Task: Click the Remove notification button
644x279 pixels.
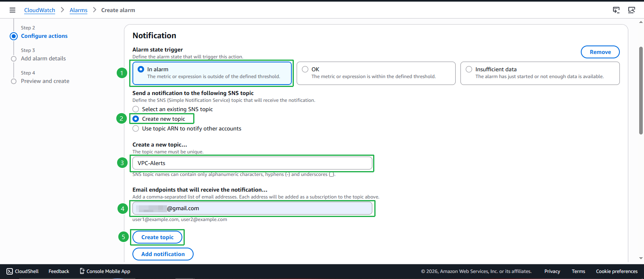Action: [600, 52]
